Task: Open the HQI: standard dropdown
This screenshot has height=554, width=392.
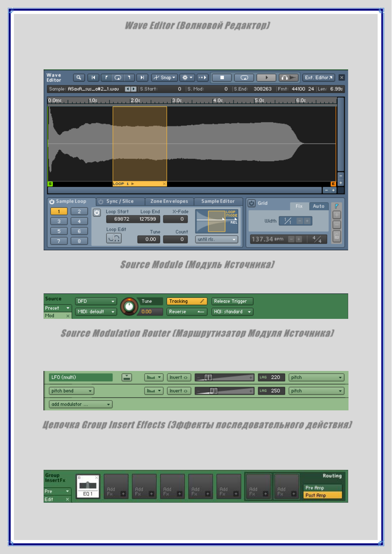Action: pyautogui.click(x=232, y=312)
